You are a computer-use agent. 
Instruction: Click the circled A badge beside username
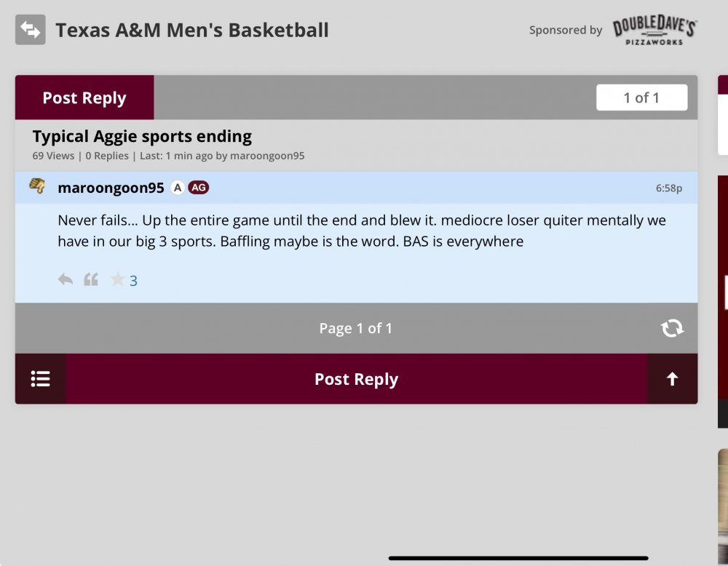pyautogui.click(x=177, y=188)
